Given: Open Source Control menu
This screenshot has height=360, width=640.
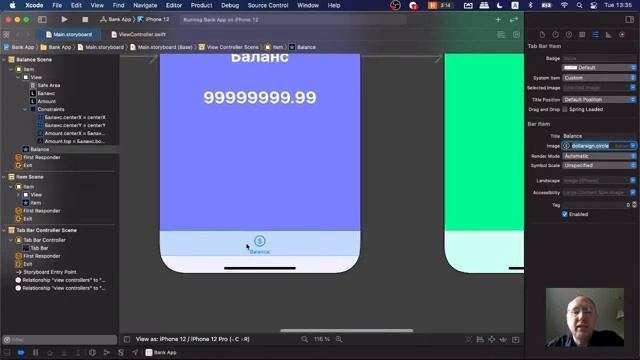Looking at the screenshot, I should pyautogui.click(x=268, y=5).
